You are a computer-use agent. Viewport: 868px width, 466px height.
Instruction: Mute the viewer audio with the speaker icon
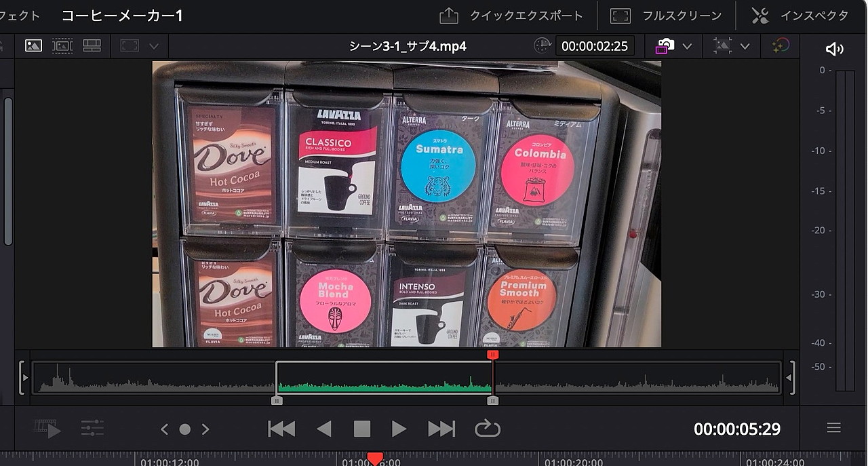(835, 48)
